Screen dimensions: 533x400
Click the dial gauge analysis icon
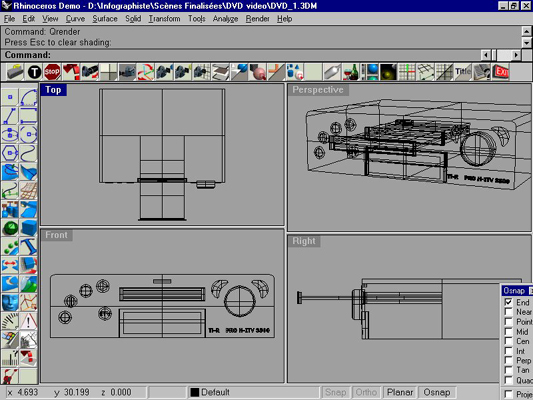(x=10, y=321)
